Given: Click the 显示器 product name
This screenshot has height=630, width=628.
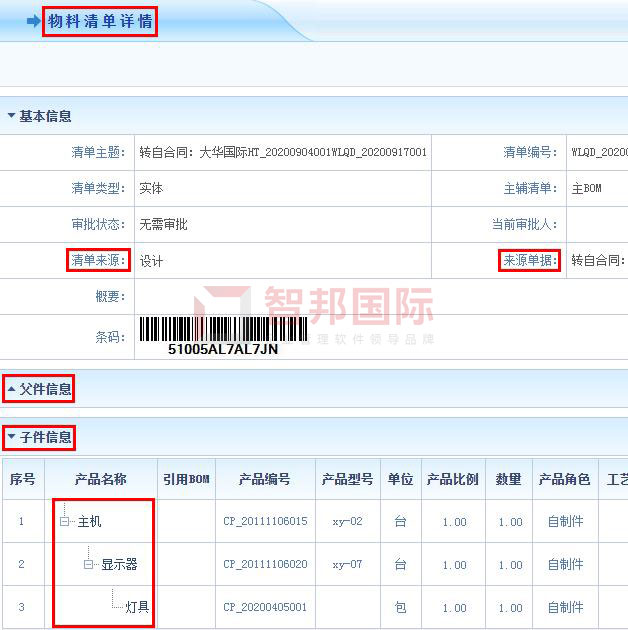Looking at the screenshot, I should (x=119, y=564).
